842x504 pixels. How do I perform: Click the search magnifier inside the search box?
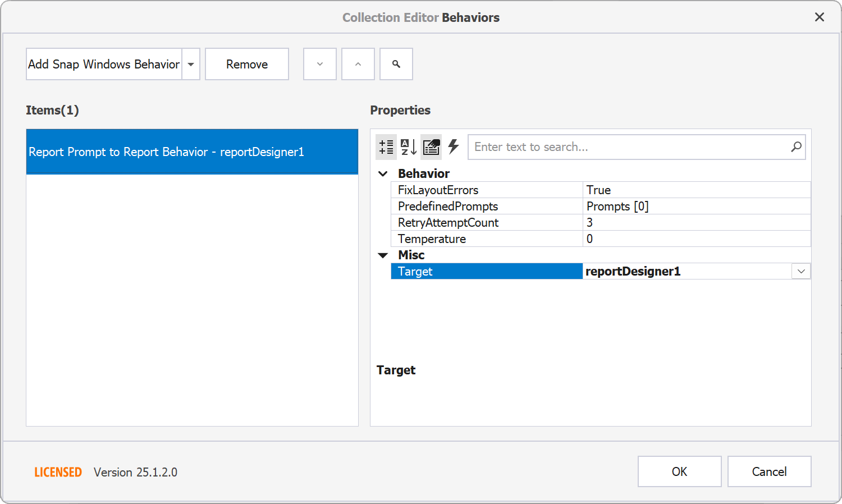pyautogui.click(x=796, y=146)
